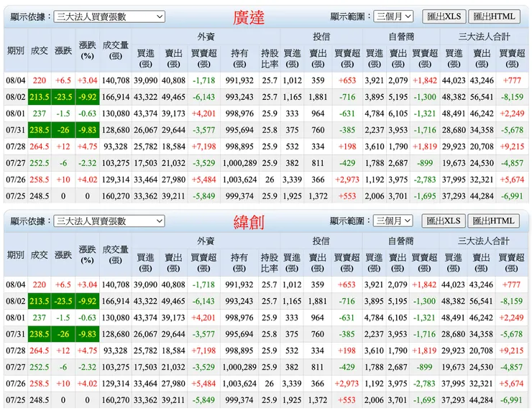Screen dimensions: 532x411
Task: Click 投信 group header in 緯創 table
Action: coord(321,241)
